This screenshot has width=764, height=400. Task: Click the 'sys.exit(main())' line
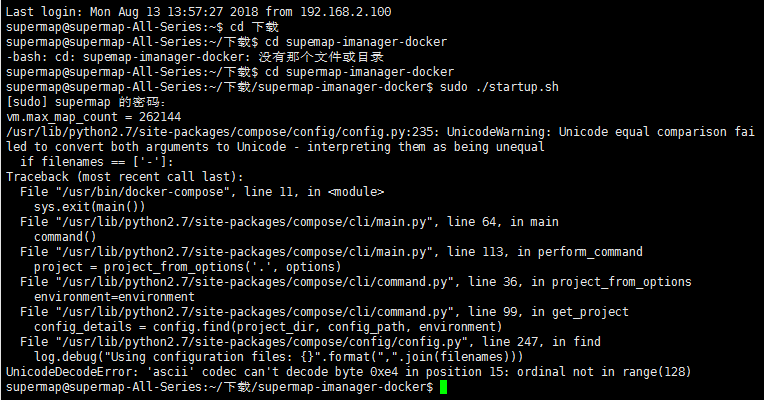click(90, 207)
